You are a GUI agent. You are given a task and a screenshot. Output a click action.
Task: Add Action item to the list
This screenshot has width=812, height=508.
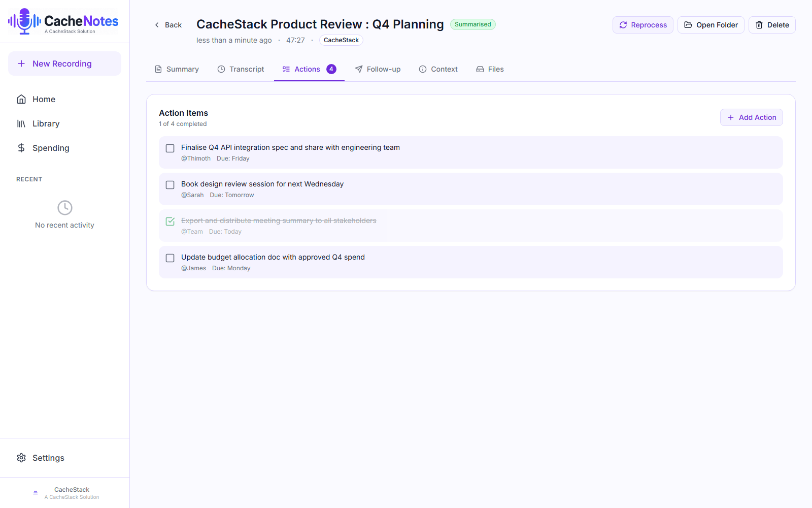click(x=752, y=117)
